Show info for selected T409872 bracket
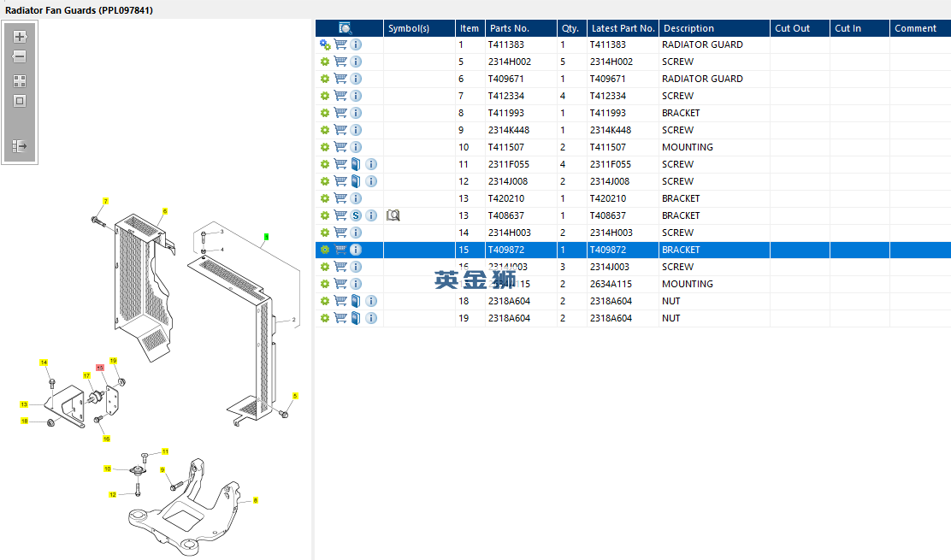Viewport: 951px width, 560px height. click(x=356, y=250)
